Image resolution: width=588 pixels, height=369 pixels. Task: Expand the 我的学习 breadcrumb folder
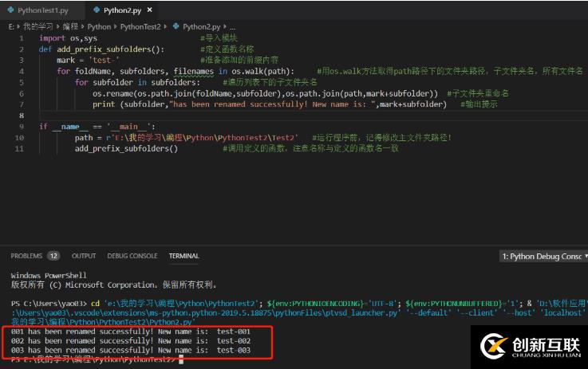click(x=35, y=26)
